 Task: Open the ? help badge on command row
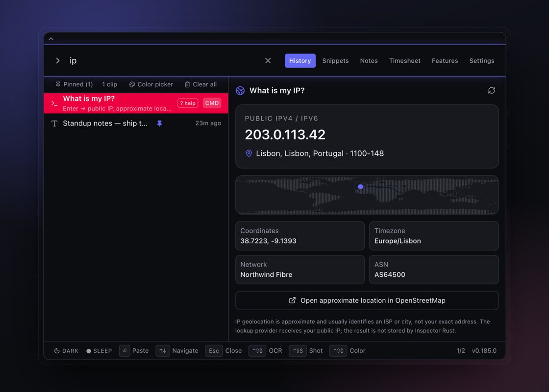click(x=188, y=103)
